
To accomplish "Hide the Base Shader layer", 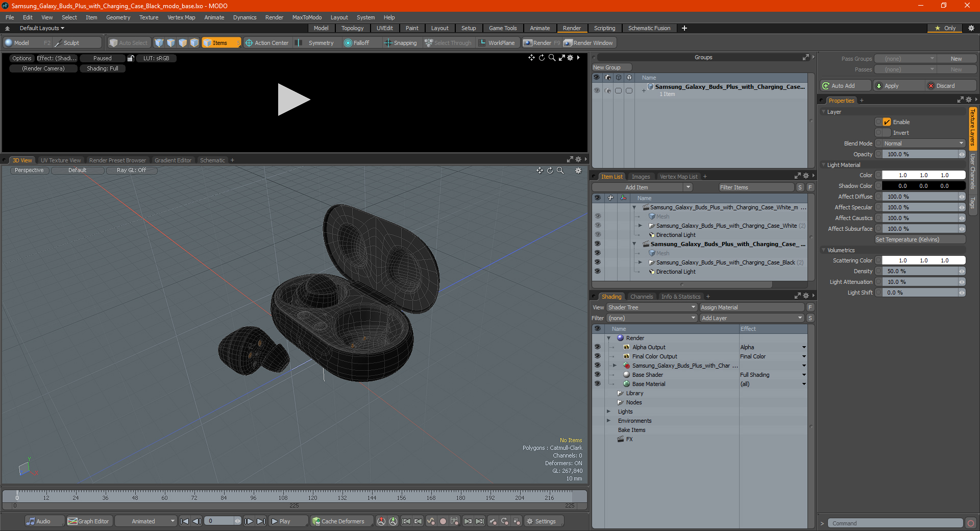I will (597, 375).
